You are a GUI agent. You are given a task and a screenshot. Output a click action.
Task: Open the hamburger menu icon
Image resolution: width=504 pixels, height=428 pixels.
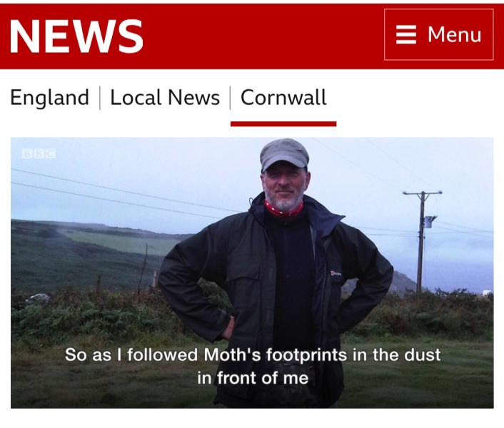point(406,35)
